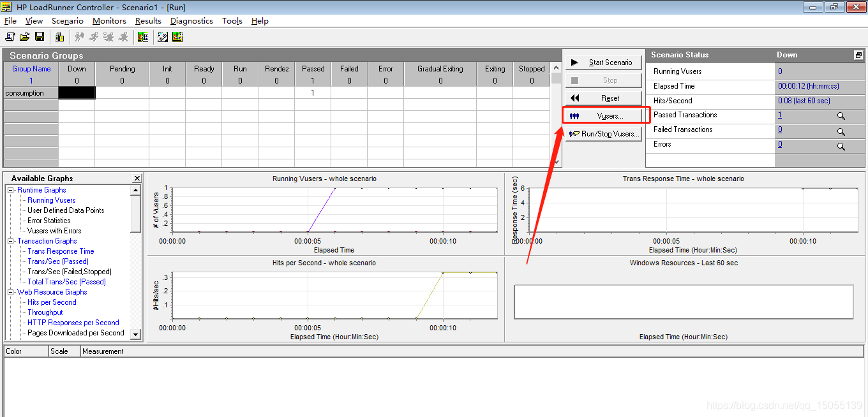Click Available Graphs scrollbar up arrow
The height and width of the screenshot is (417, 868).
pyautogui.click(x=135, y=190)
